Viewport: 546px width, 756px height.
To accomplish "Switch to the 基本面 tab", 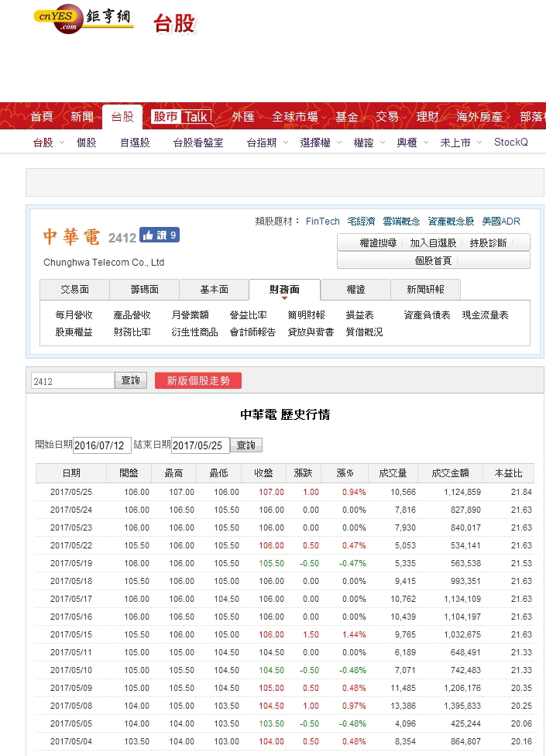I will click(x=214, y=289).
